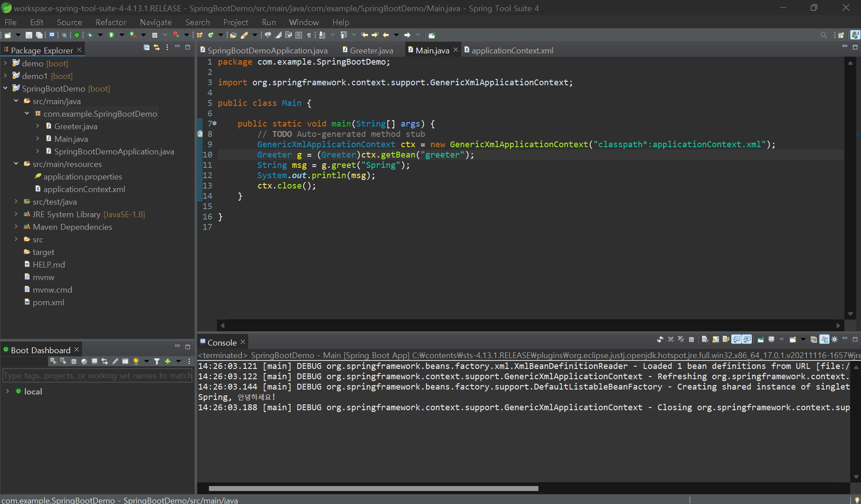Click Remove All Terminated Launches in Console
This screenshot has width=861, height=504.
click(x=681, y=339)
